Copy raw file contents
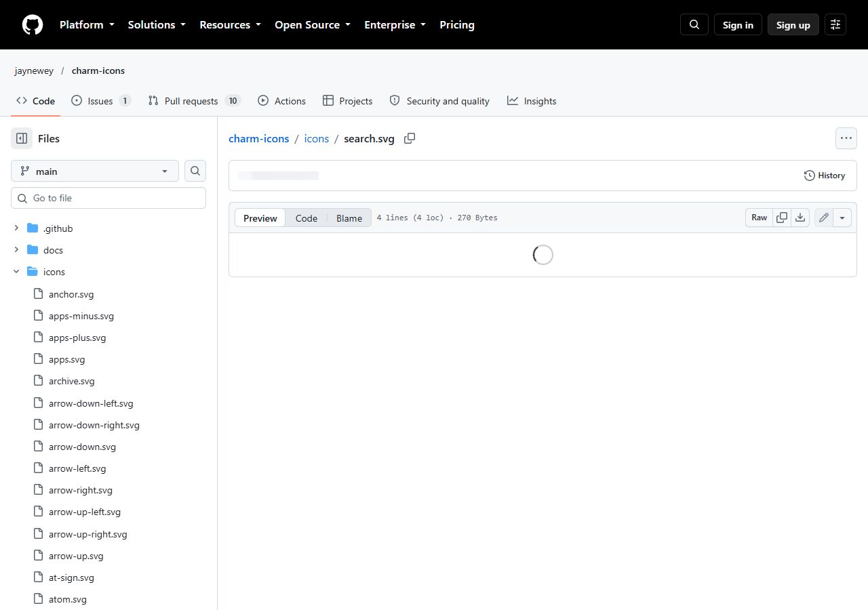Image resolution: width=868 pixels, height=610 pixels. click(x=782, y=218)
